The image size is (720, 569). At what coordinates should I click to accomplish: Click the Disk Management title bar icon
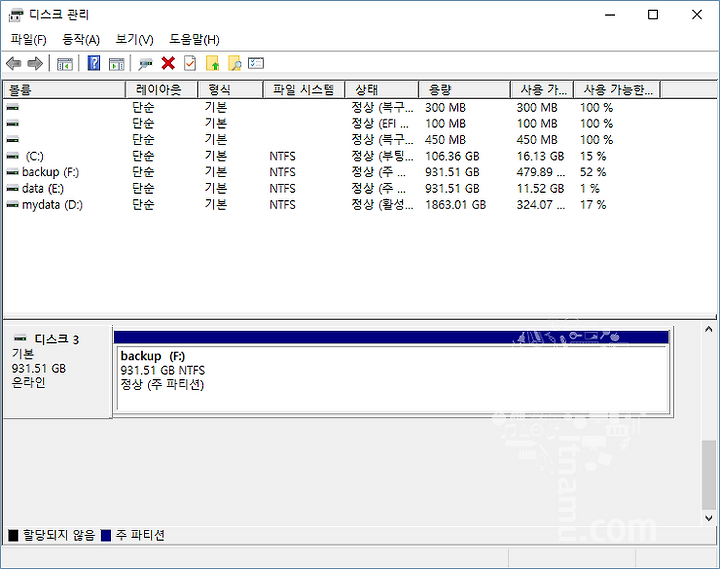click(x=16, y=15)
